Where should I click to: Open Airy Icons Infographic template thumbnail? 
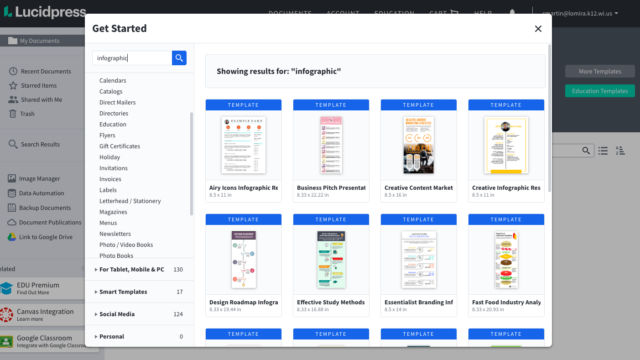pyautogui.click(x=243, y=145)
